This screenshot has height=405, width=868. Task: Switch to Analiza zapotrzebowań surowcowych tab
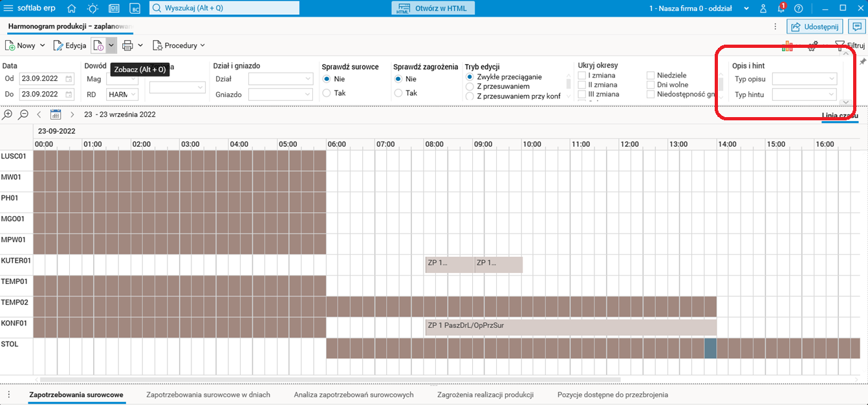point(353,395)
